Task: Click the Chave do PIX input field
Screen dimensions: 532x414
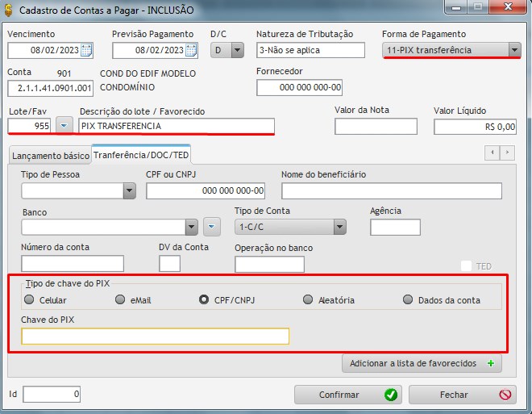Action: [155, 336]
